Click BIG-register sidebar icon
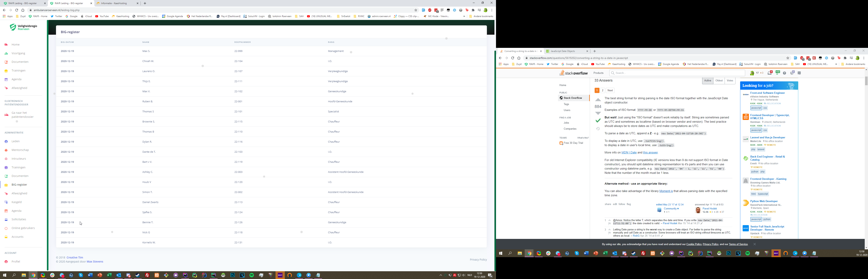 [x=6, y=185]
